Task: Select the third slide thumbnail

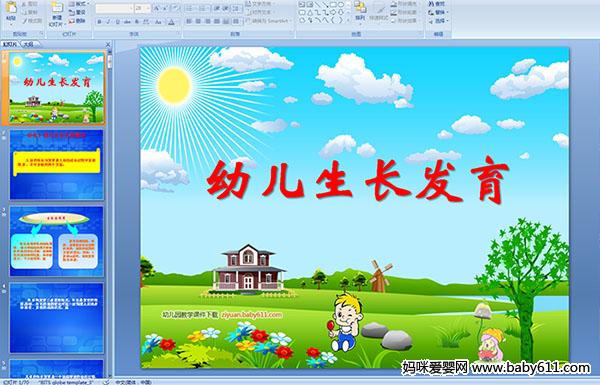Action: click(57, 241)
